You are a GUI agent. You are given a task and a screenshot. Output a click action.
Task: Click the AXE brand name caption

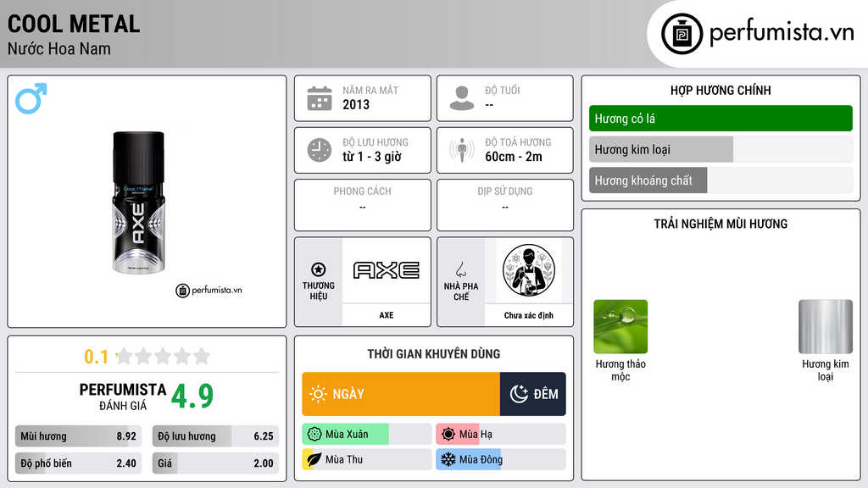(x=387, y=315)
